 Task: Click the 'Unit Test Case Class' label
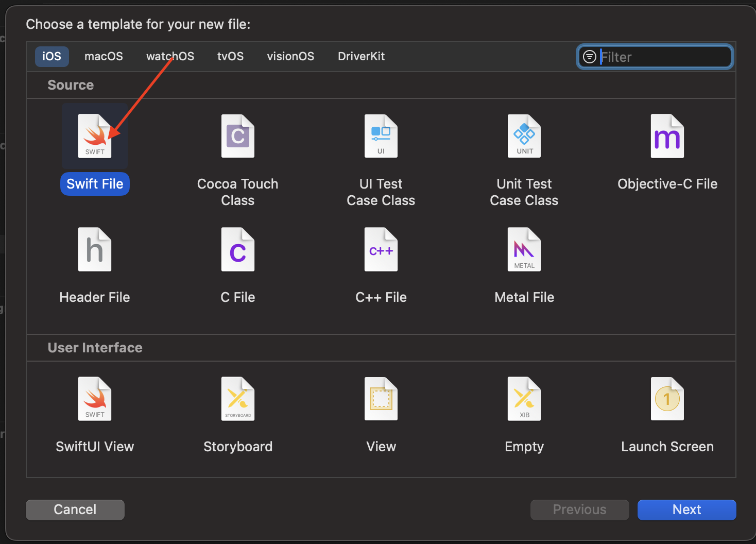[x=524, y=192]
